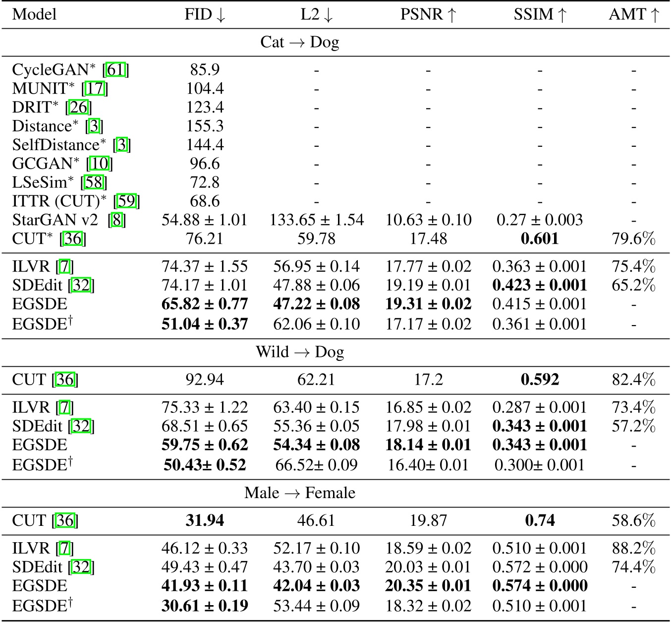Follow citation 58 beside LSeSim
Image resolution: width=672 pixels, height=622 pixels.
[x=93, y=183]
